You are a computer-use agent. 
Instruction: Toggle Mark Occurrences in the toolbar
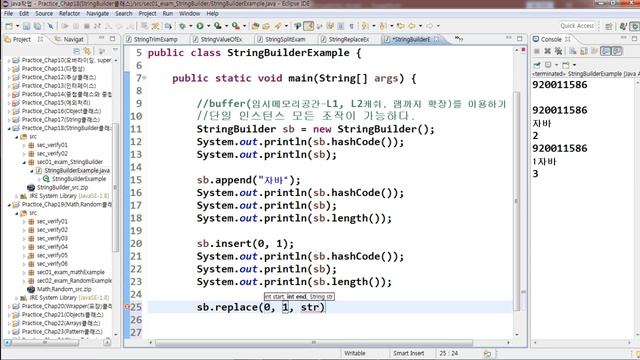tap(309, 26)
